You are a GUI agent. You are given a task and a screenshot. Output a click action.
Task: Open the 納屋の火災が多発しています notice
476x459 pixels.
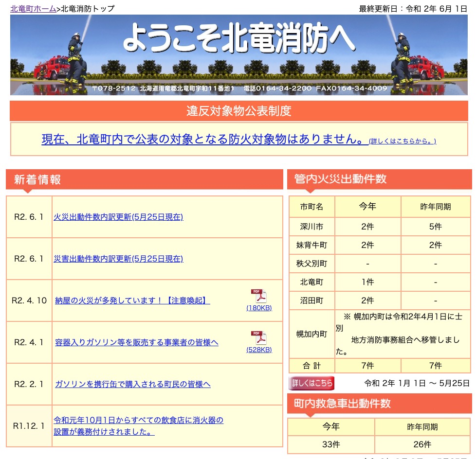click(132, 300)
